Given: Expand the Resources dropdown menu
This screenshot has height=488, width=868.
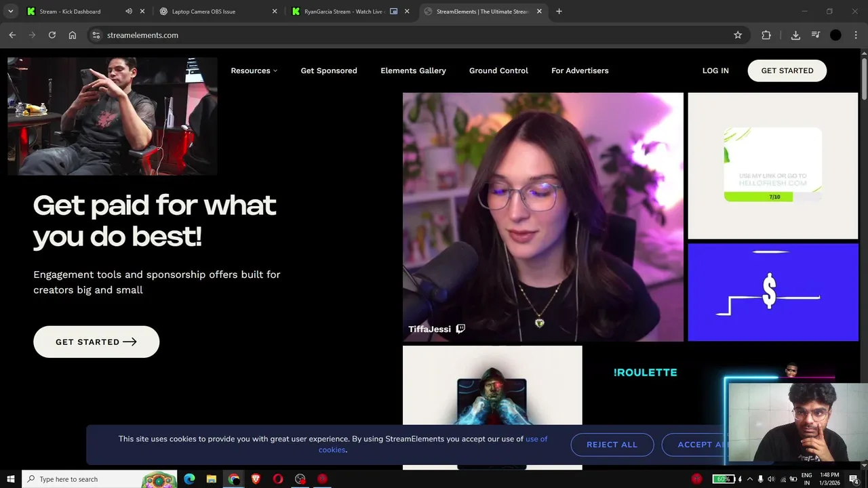Looking at the screenshot, I should (x=254, y=70).
